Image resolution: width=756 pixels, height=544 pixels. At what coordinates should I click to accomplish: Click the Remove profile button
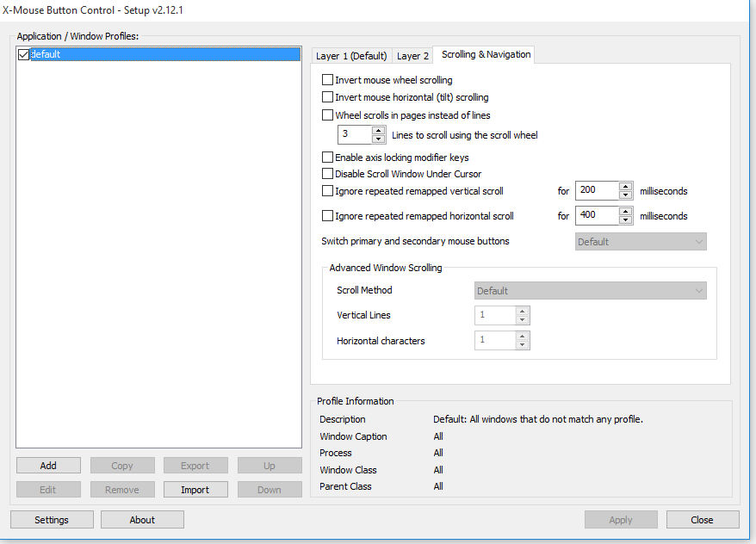point(122,490)
